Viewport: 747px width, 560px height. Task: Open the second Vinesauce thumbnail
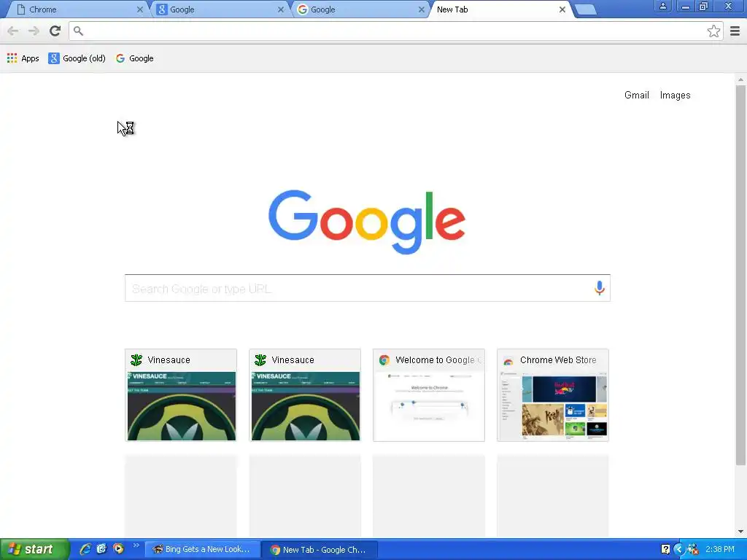coord(305,395)
